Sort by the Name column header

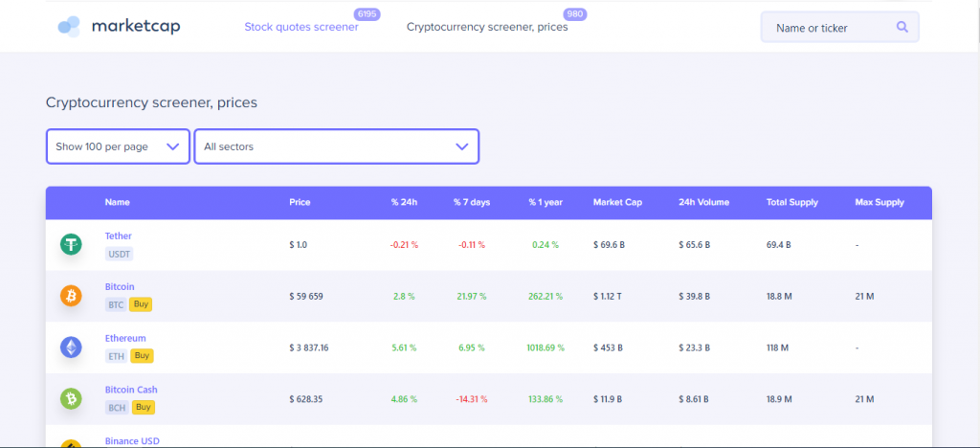pyautogui.click(x=118, y=202)
